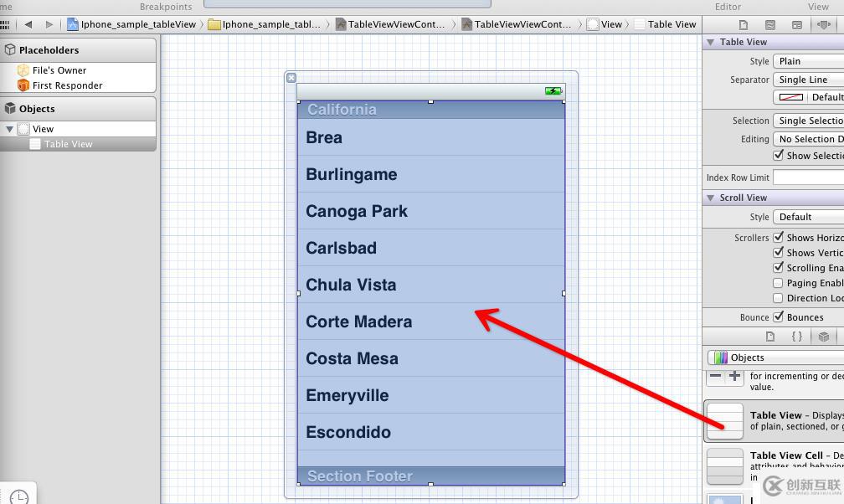Image resolution: width=844 pixels, height=504 pixels.
Task: Show the Code Snippet library braces icon
Action: (x=797, y=337)
